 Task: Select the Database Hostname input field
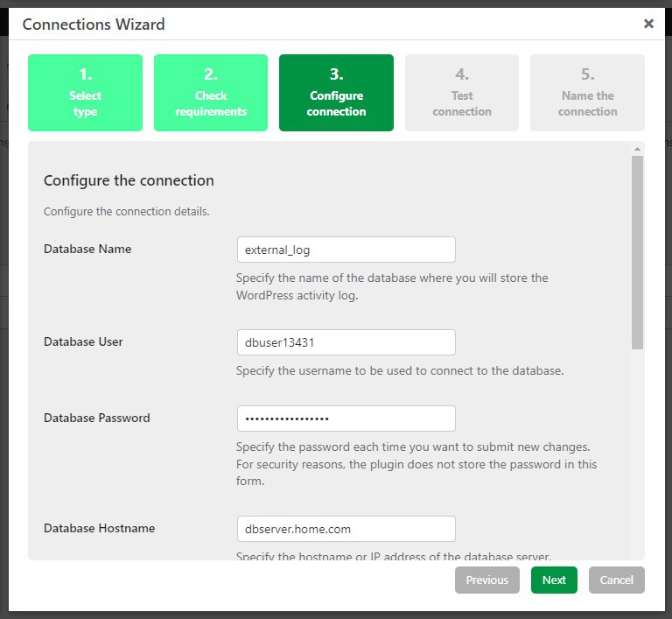(346, 529)
